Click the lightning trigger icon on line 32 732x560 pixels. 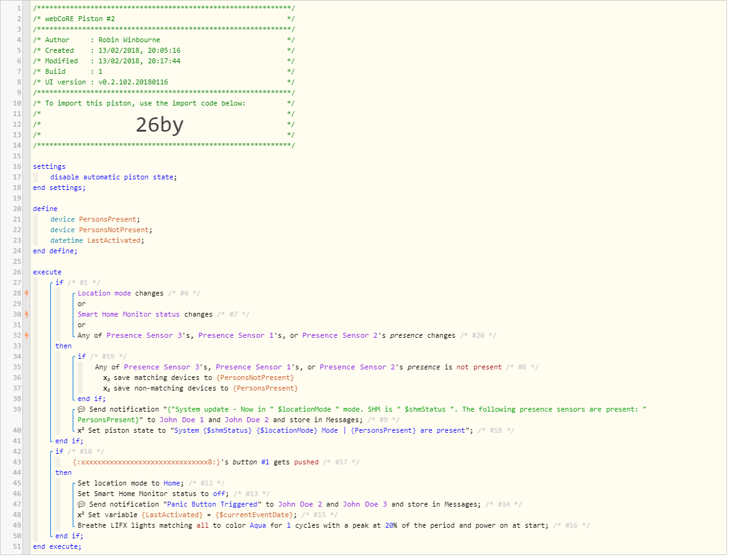coord(27,335)
